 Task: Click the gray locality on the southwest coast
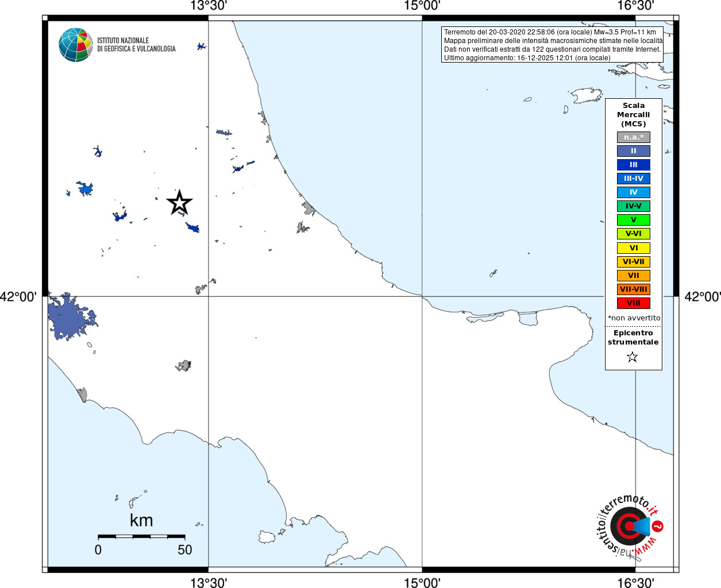[82, 394]
